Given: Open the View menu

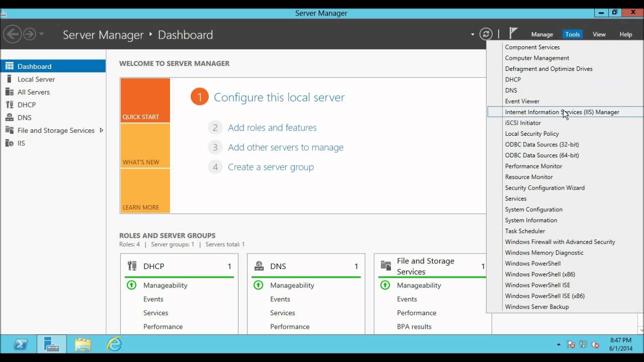Looking at the screenshot, I should (x=599, y=34).
